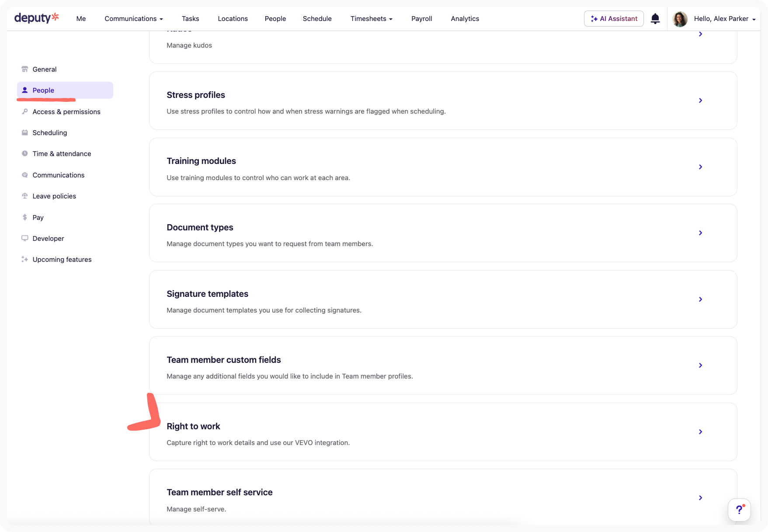This screenshot has width=768, height=532.
Task: Open the Analytics section
Action: pyautogui.click(x=465, y=18)
